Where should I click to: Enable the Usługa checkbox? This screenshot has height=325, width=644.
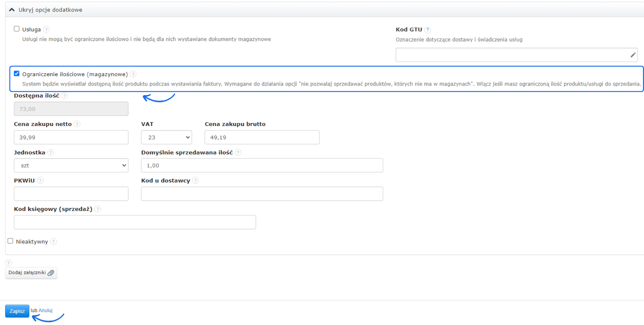coord(17,29)
